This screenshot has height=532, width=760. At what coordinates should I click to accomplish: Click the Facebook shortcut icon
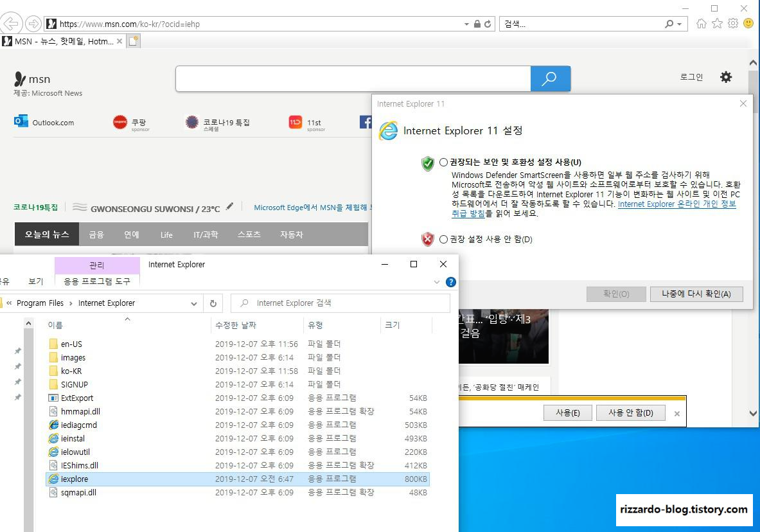coord(366,122)
